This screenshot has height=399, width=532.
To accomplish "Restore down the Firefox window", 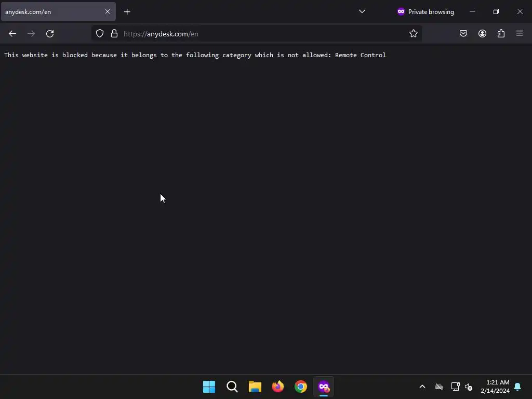I will pos(496,11).
